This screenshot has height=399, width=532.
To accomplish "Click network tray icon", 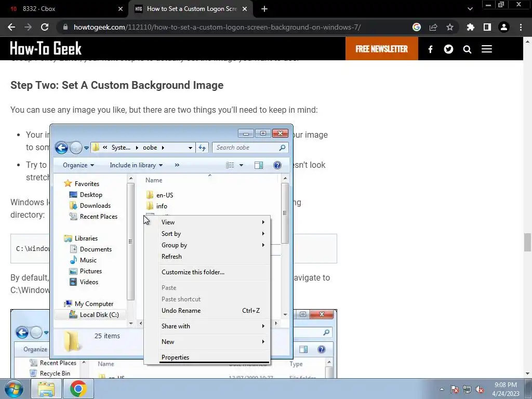I will [x=467, y=389].
